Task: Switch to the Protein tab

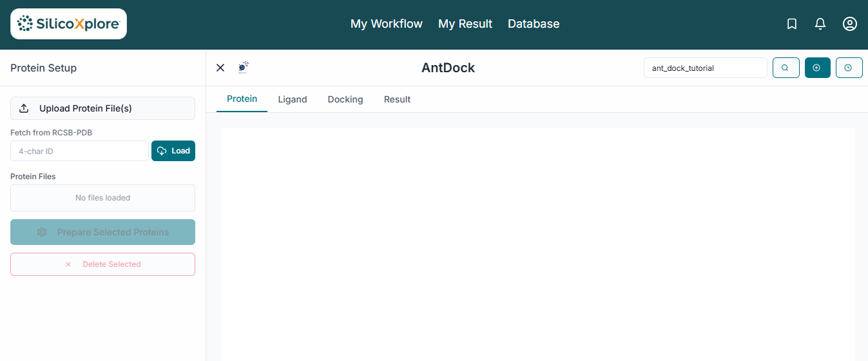Action: [x=242, y=99]
